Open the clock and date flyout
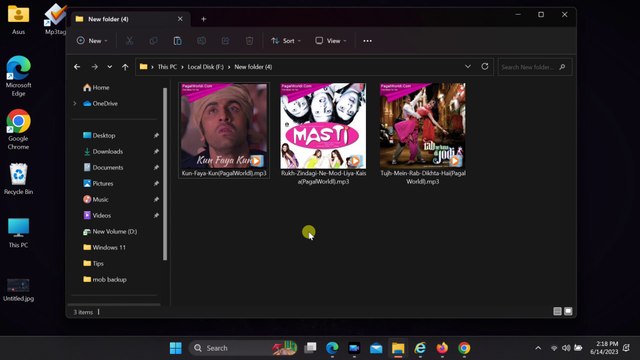The height and width of the screenshot is (360, 640). (x=604, y=348)
